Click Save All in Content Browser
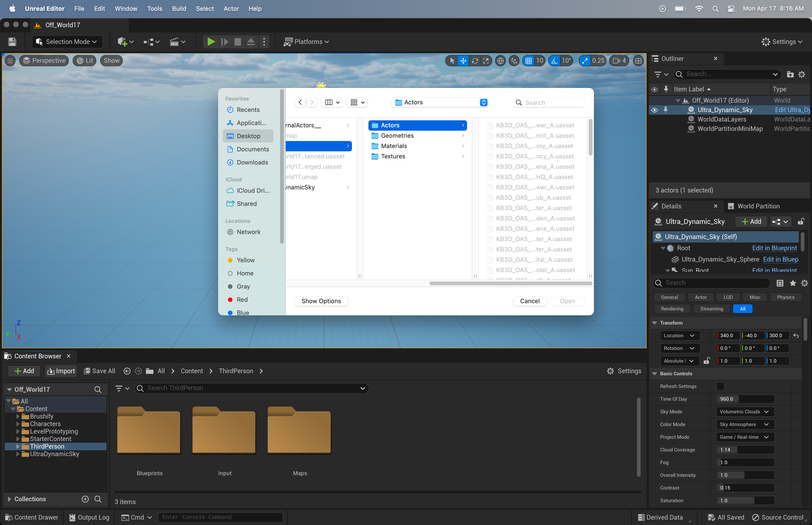812x525 pixels. click(x=99, y=371)
